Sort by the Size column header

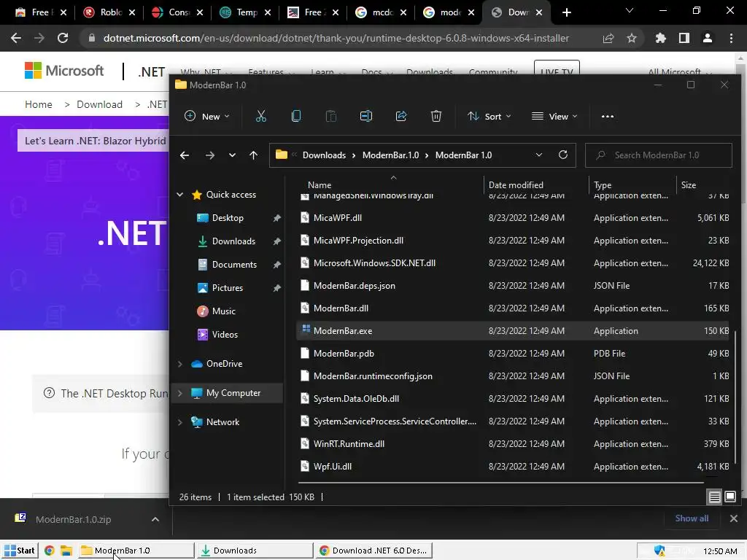pos(689,184)
